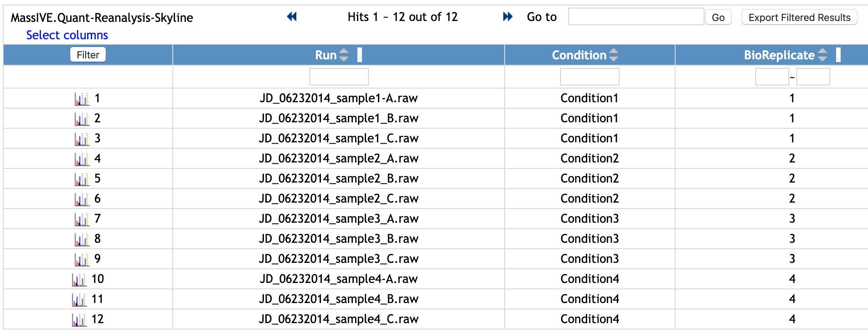Sort by the Run column arrows
This screenshot has height=335, width=868.
(x=344, y=55)
